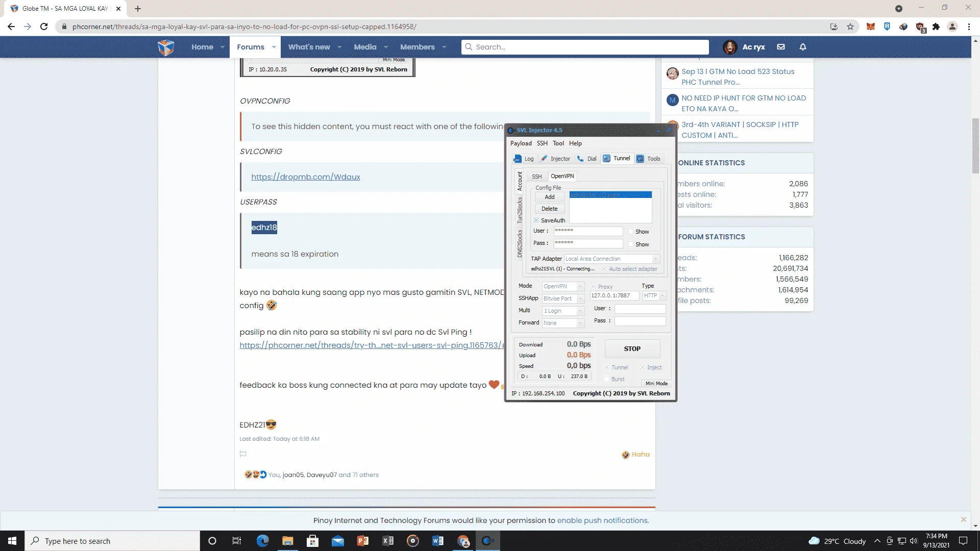Expand the Mode dropdown
The image size is (980, 551).
(x=580, y=286)
